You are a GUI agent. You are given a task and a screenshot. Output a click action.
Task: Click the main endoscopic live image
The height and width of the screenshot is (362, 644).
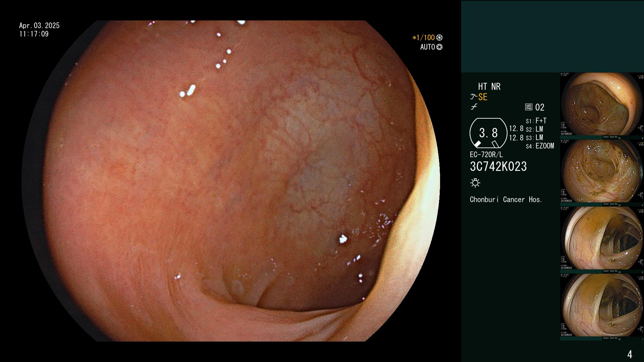[231, 181]
